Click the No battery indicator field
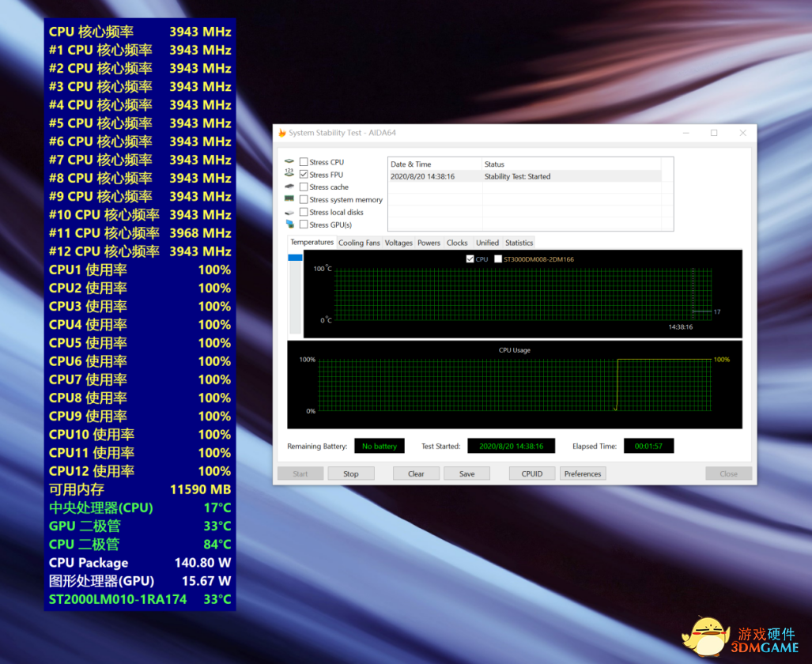812x664 pixels. coord(380,446)
